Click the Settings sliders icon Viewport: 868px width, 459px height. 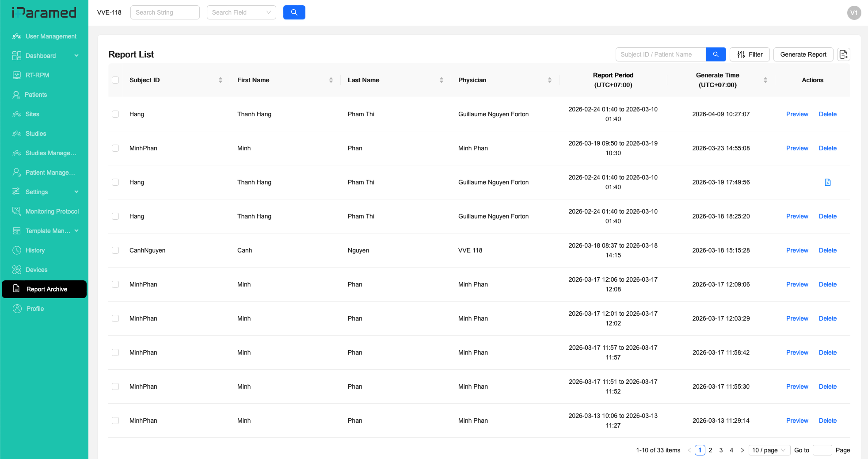(16, 191)
